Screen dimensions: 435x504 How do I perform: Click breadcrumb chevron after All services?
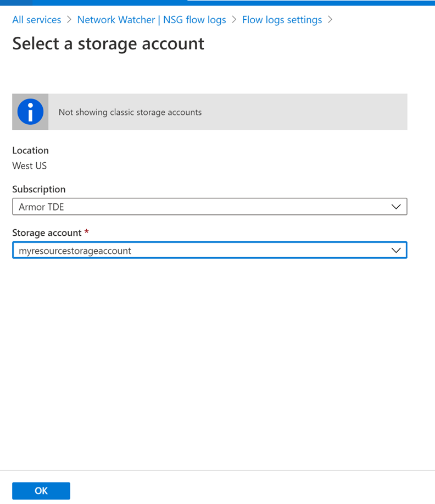(69, 20)
